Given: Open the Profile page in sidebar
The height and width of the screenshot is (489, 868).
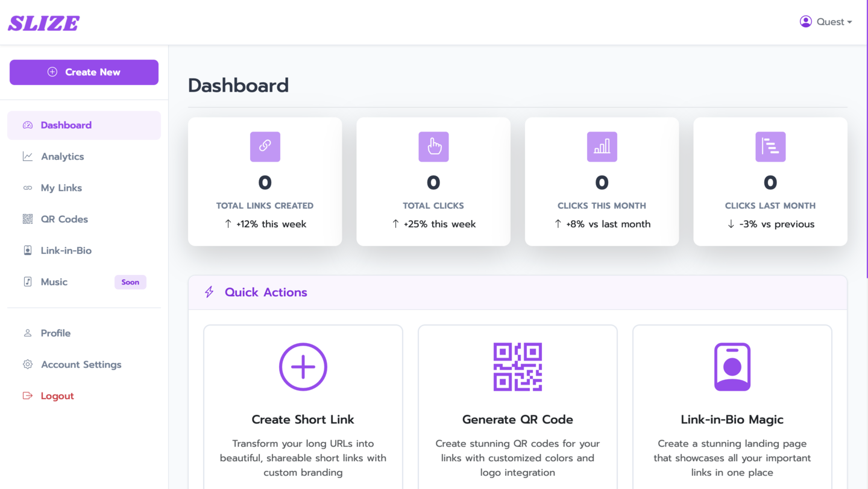Looking at the screenshot, I should click(55, 333).
